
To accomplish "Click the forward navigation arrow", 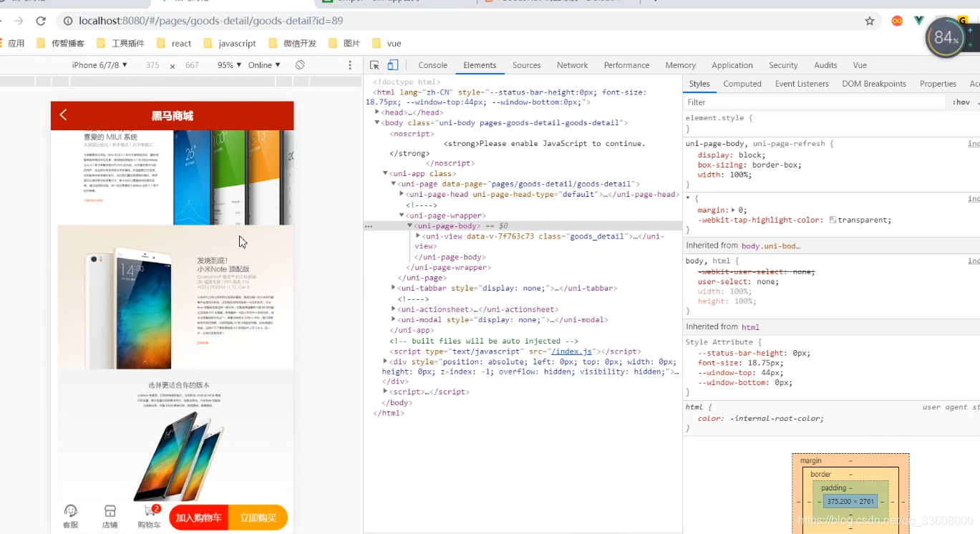I will pos(19,21).
